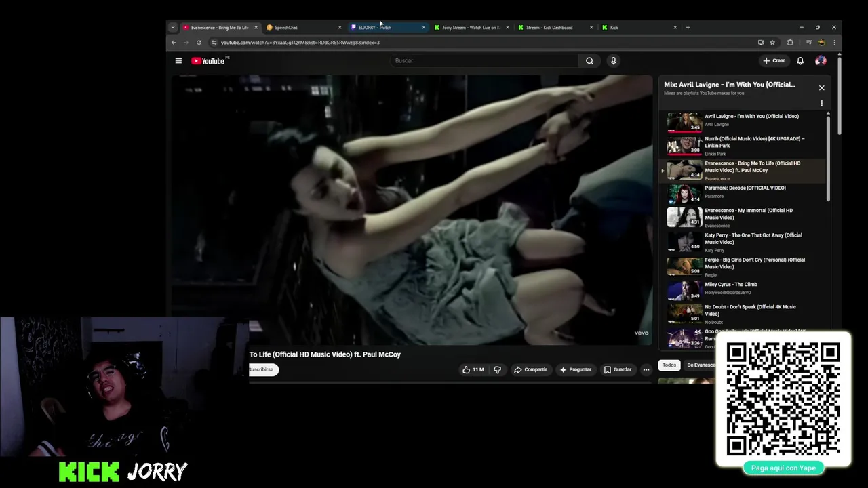Screen dimensions: 868x488
Task: Play Numb by Linkin Park from the playlist
Action: pyautogui.click(x=743, y=146)
